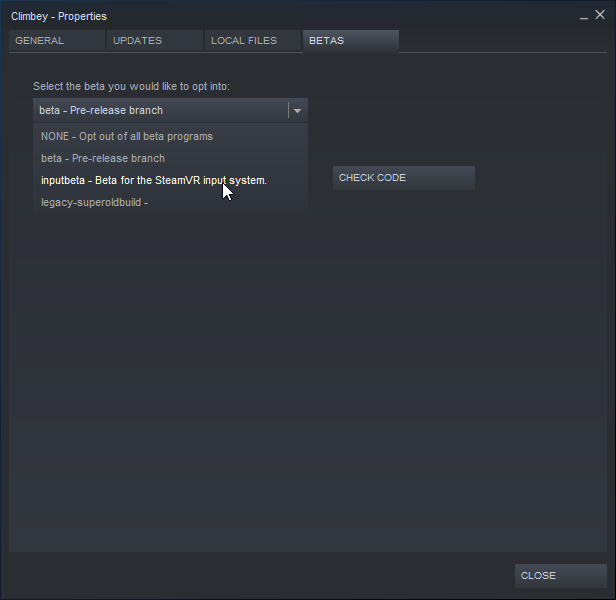Choose NONE - Opt out of all beta programs
Screen dimensions: 616x600
170,136
